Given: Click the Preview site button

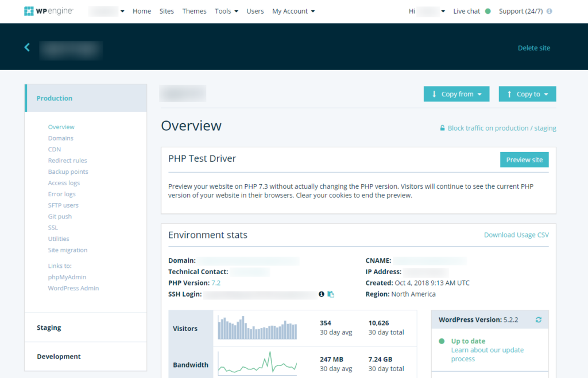Looking at the screenshot, I should [x=524, y=159].
